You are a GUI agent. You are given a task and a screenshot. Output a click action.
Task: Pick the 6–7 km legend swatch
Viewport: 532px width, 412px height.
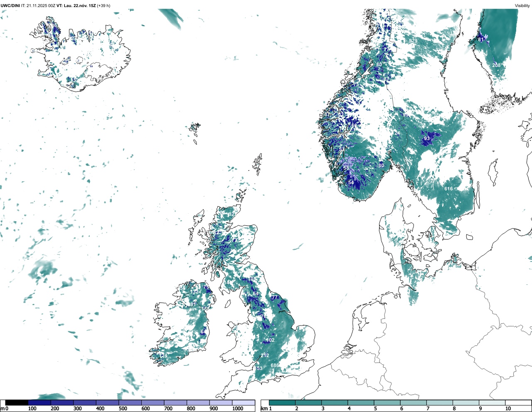tap(413, 402)
